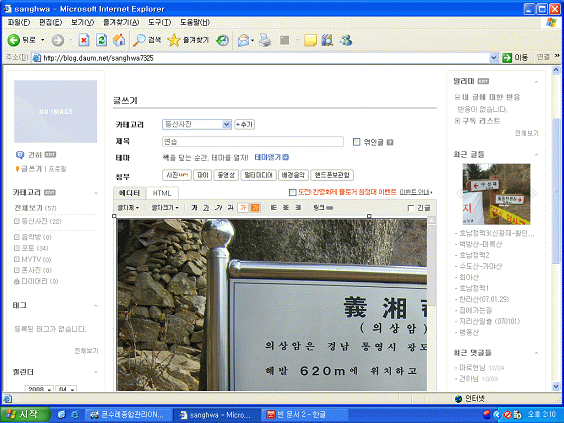Click the 제목 title input field
Viewport: 564px width, 423px height.
(x=253, y=142)
